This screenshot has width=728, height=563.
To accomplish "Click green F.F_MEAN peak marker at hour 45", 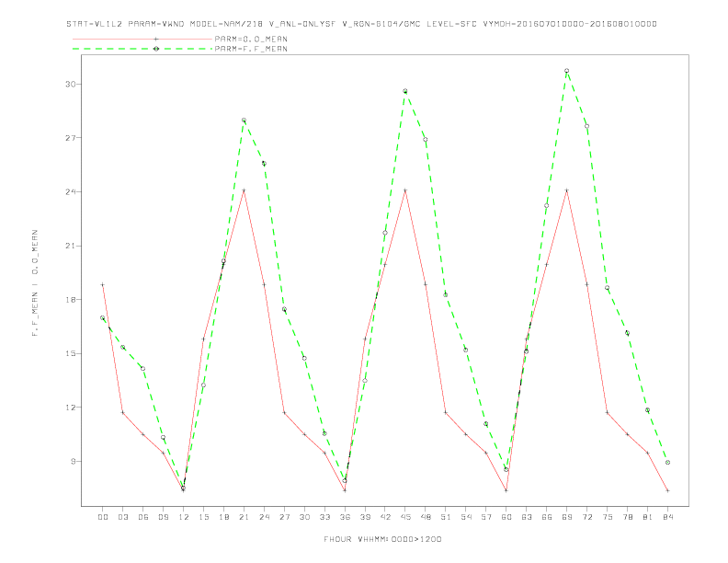I will click(x=405, y=91).
